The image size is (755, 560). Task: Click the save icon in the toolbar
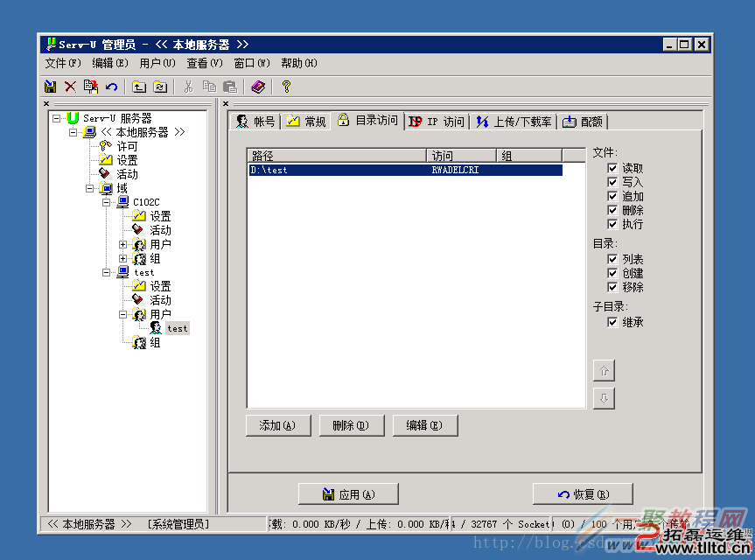[51, 87]
